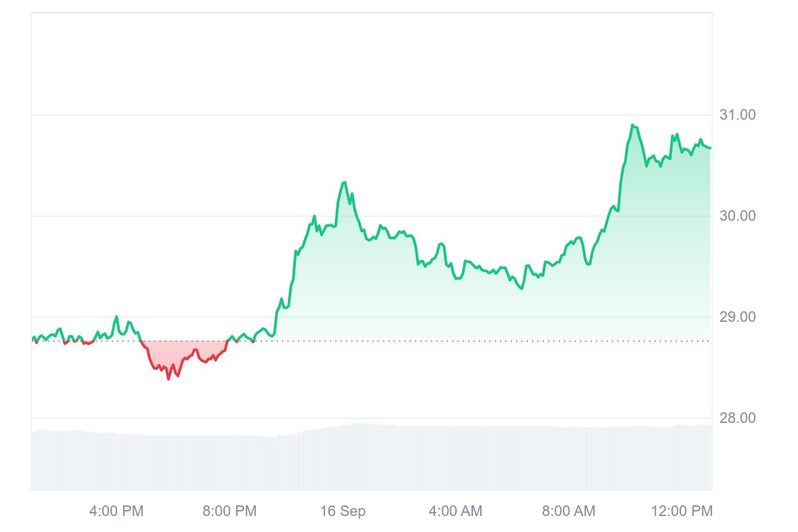This screenshot has height=532, width=798.
Task: Select the 4:00 AM time label
Action: pos(456,511)
